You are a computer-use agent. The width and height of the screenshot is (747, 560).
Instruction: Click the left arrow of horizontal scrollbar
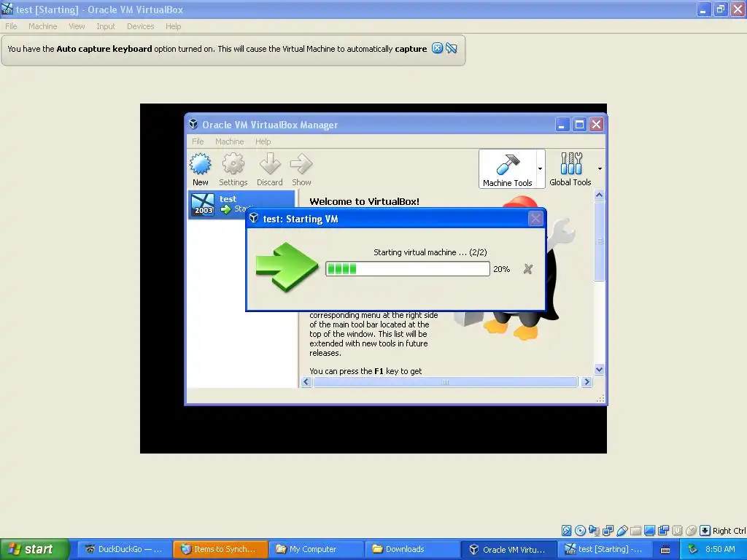pyautogui.click(x=306, y=382)
